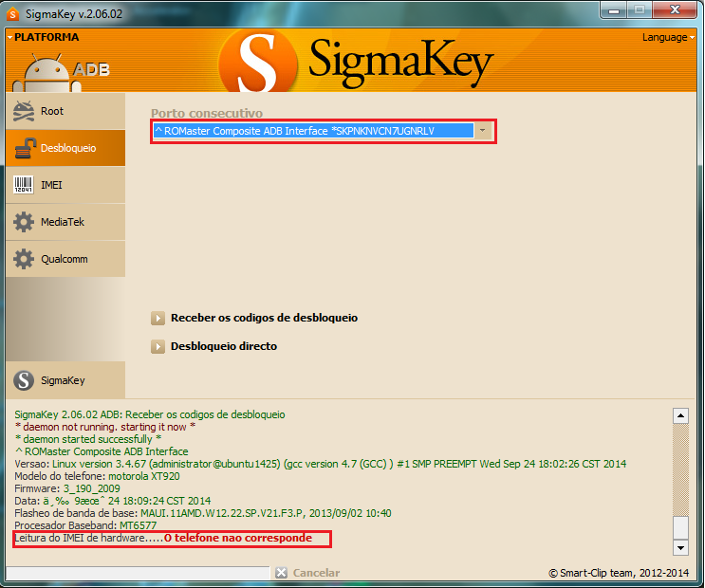Click the MediaTek gear icon
This screenshot has width=705, height=588.
[24, 222]
